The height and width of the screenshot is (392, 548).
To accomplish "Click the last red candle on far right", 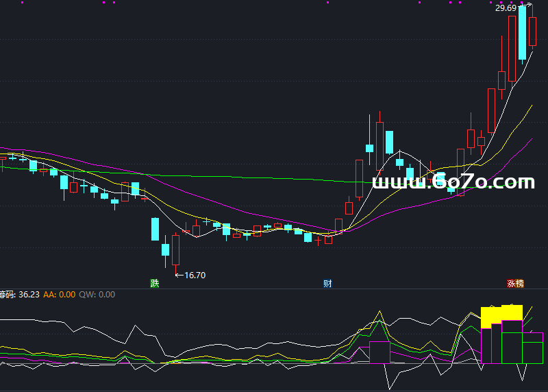I will (532, 32).
